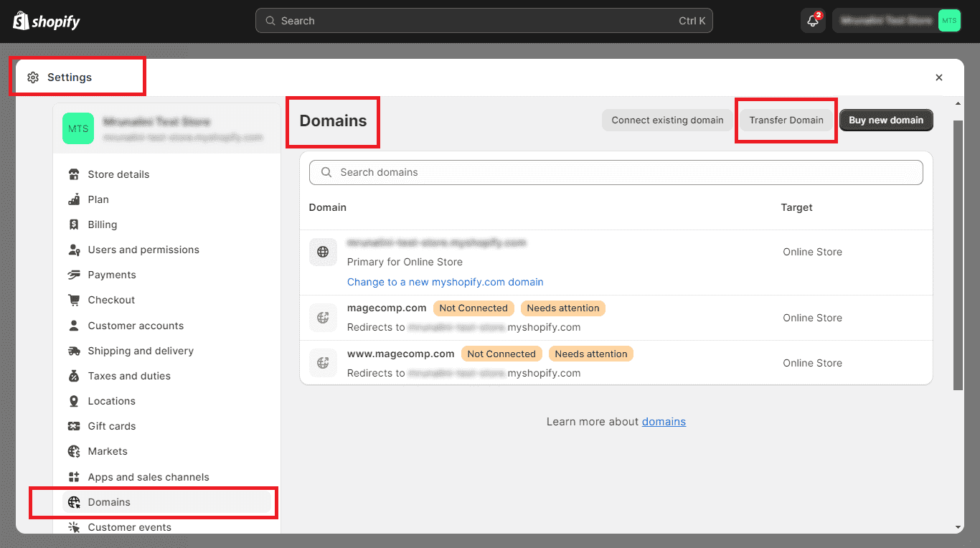Click Needs attention badge on www.magecomp.com row
Screen dimensions: 980x548
point(591,354)
